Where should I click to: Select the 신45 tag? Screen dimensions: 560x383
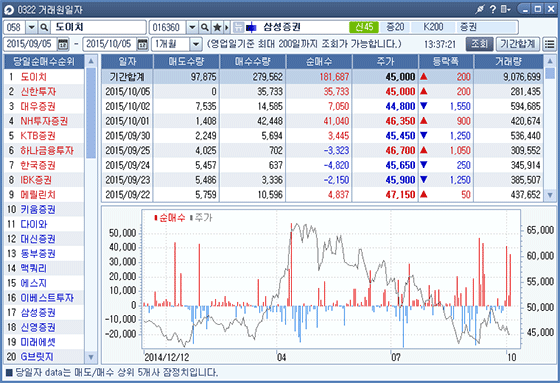(x=364, y=27)
